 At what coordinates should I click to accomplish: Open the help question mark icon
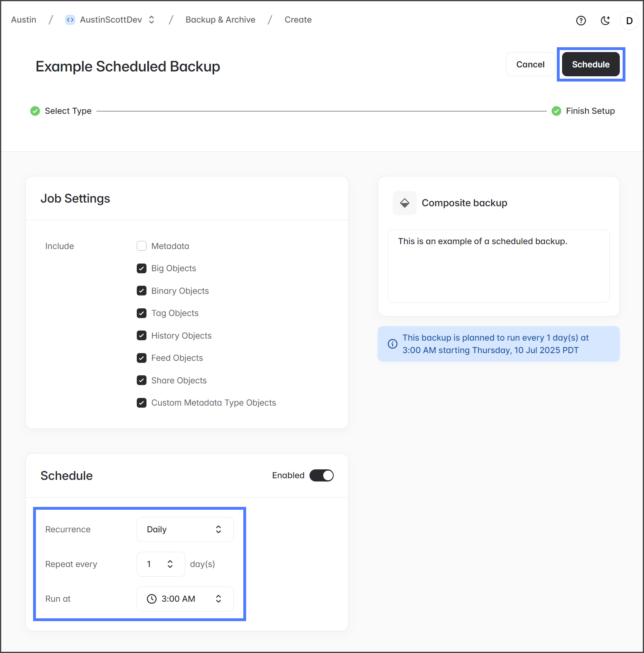click(581, 21)
